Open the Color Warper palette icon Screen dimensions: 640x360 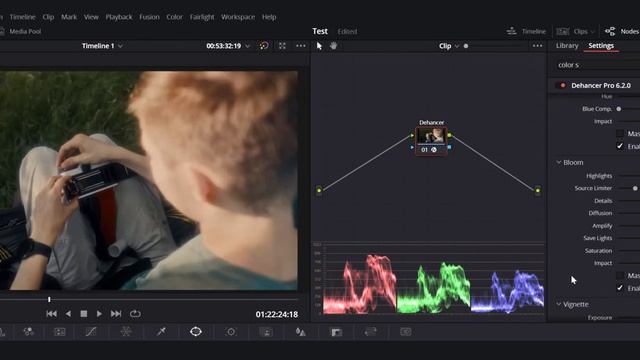[x=126, y=331]
